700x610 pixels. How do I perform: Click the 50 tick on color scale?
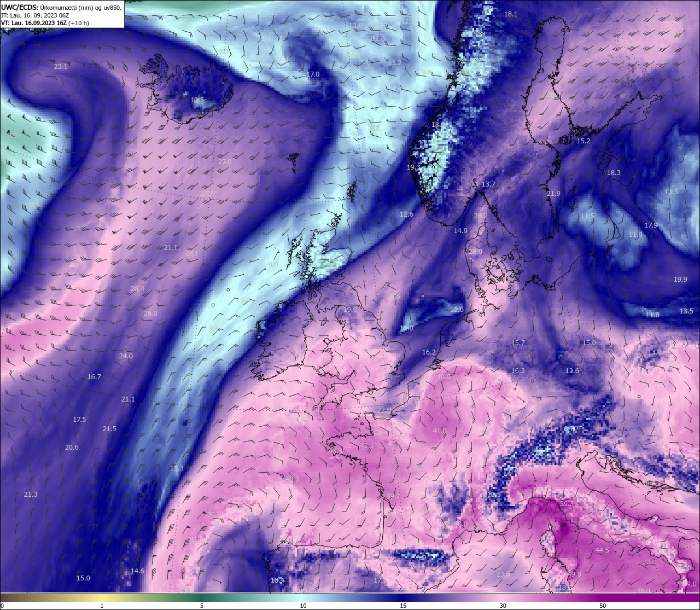(x=603, y=606)
